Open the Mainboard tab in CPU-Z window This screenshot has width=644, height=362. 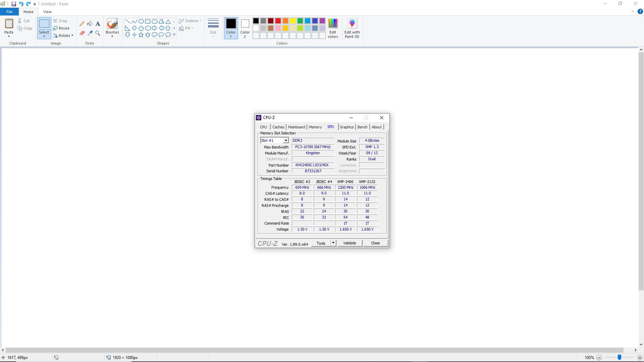pyautogui.click(x=296, y=127)
